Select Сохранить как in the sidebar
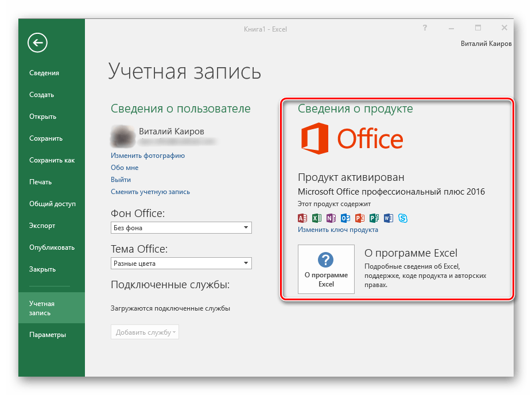Viewport: 532px width, 395px height. tap(52, 160)
